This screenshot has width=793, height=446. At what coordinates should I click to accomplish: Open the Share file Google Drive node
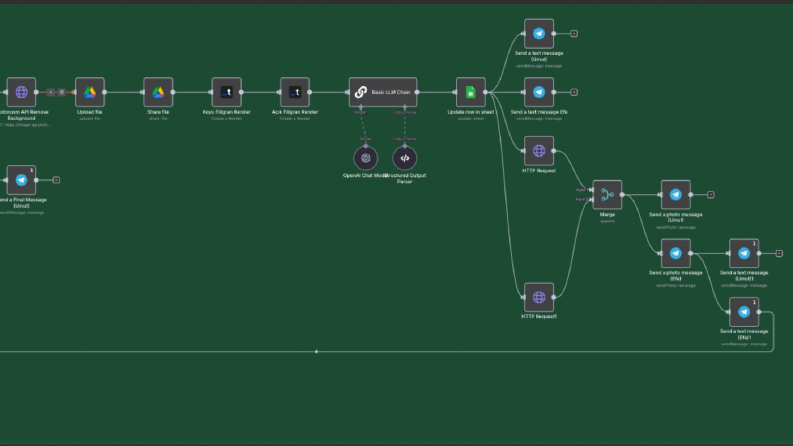coord(158,92)
